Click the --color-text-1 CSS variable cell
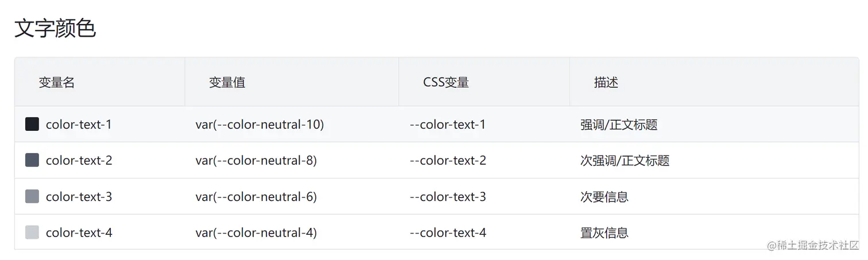This screenshot has width=868, height=260. point(448,124)
